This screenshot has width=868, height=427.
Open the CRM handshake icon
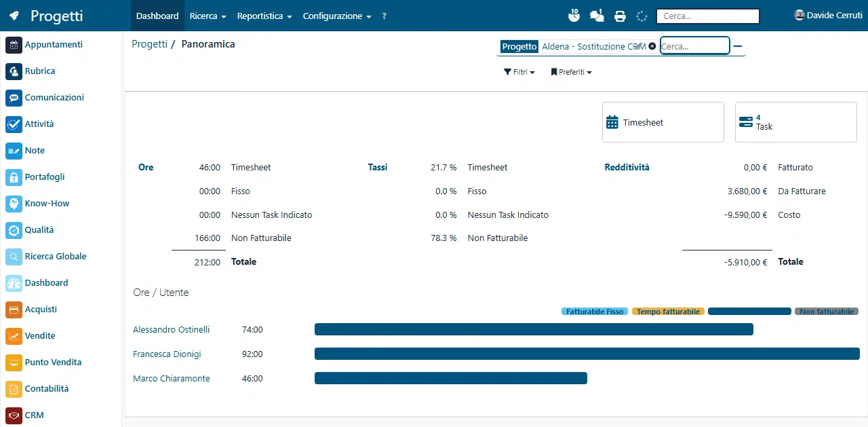(14, 415)
